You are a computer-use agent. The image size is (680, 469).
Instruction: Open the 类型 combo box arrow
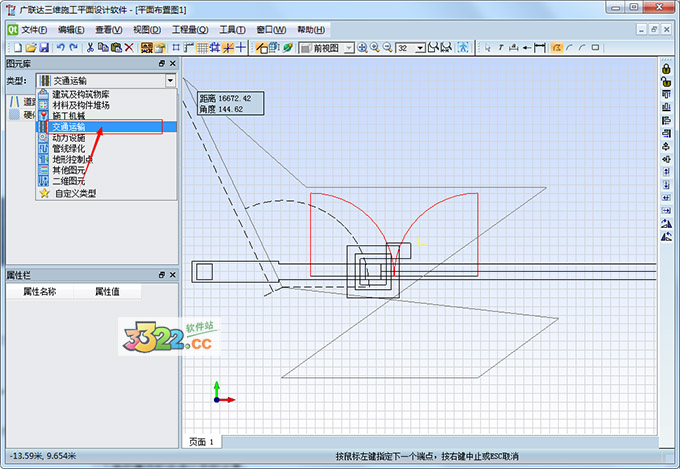171,79
